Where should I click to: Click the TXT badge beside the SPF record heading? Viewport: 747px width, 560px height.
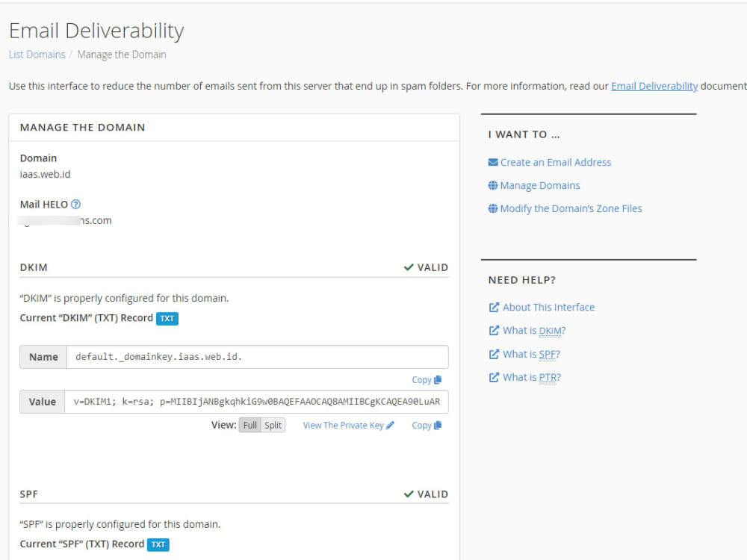(x=158, y=544)
